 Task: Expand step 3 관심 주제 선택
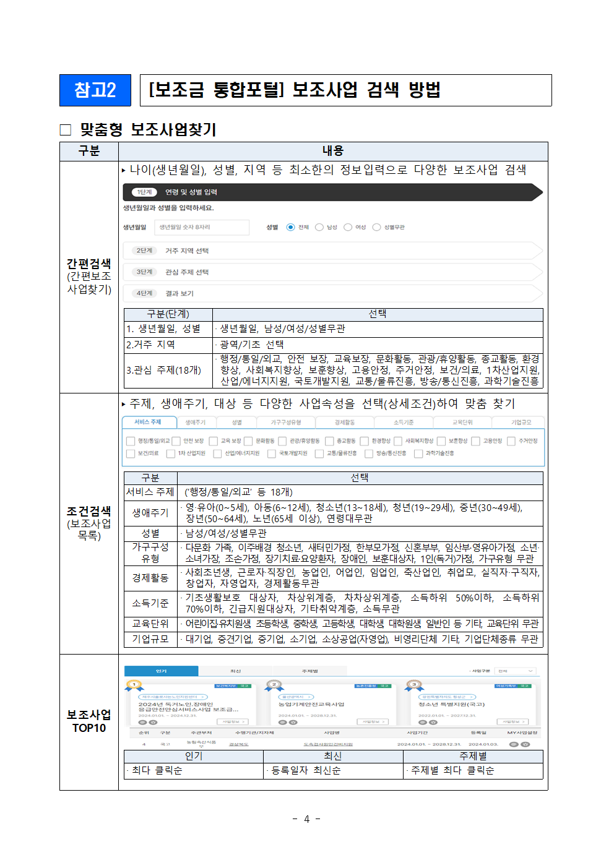[333, 272]
